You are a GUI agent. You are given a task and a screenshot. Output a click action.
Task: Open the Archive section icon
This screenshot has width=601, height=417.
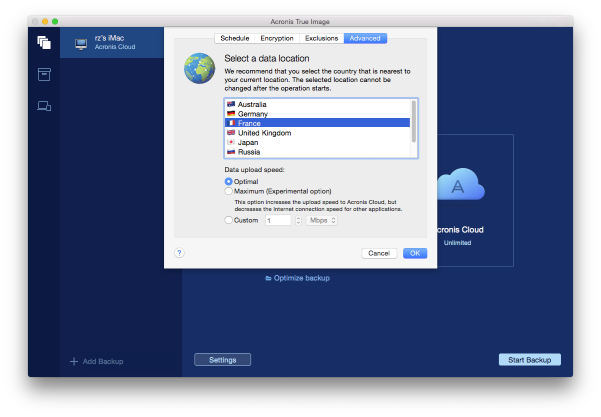(x=44, y=74)
